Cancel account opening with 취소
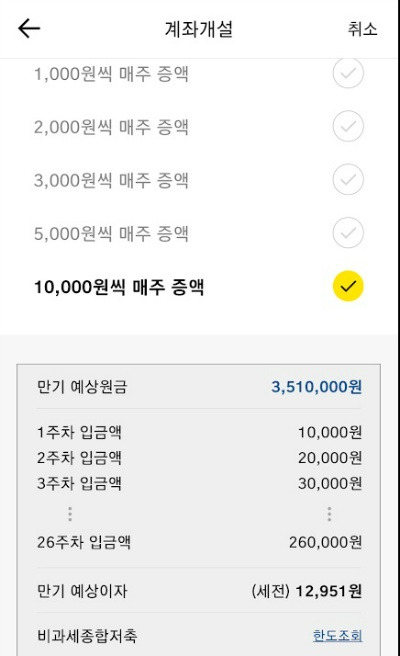This screenshot has height=656, width=400. (x=362, y=29)
